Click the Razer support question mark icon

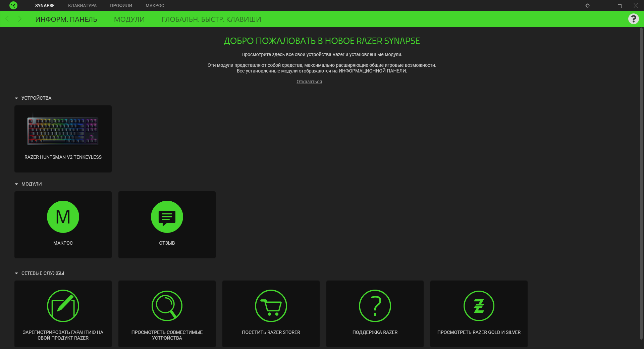click(x=375, y=306)
